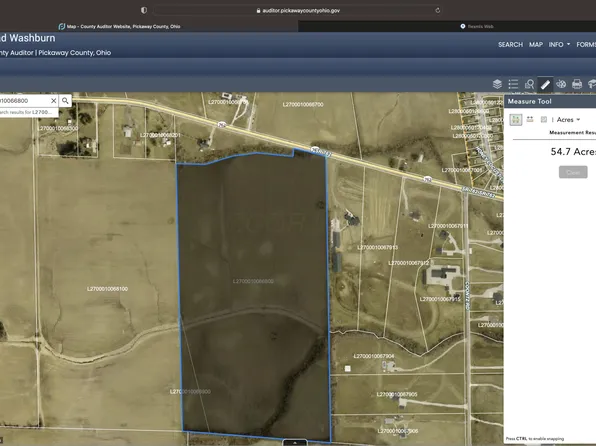Open the parcel Identify search tool
The image size is (596, 446).
529,84
